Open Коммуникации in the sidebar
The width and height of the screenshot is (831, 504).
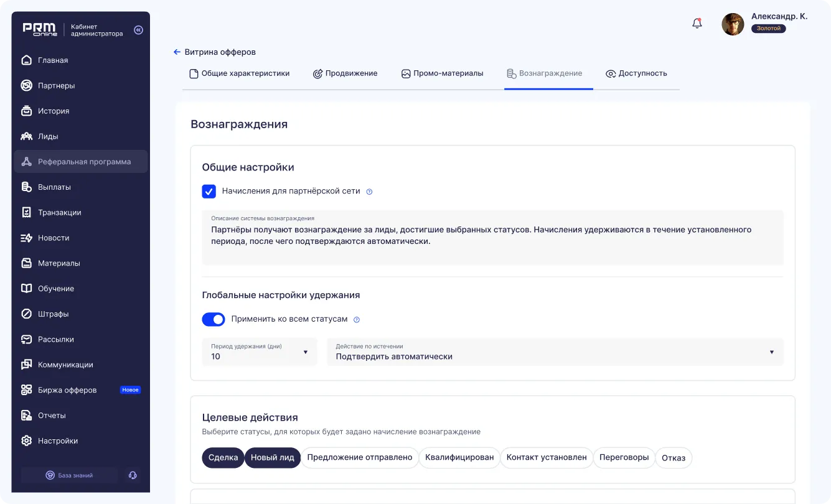coord(81,365)
